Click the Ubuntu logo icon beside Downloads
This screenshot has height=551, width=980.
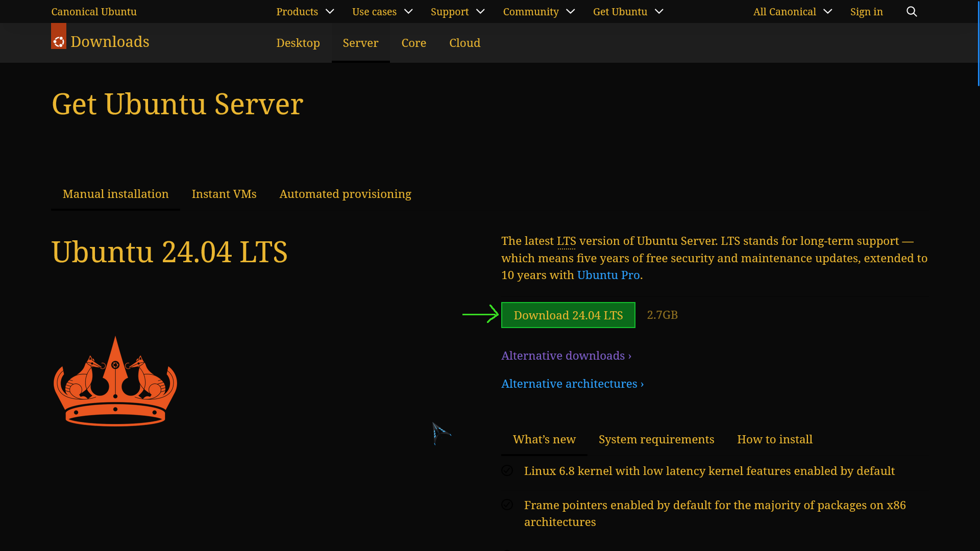59,36
